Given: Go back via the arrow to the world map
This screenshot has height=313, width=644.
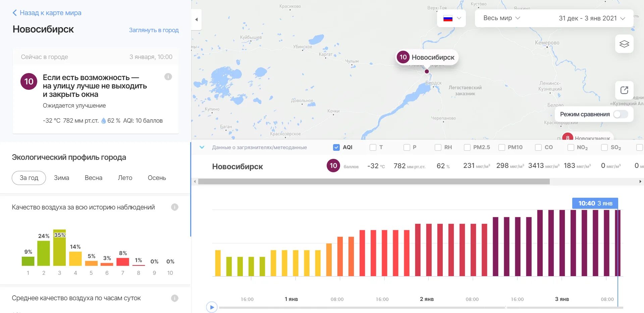Looking at the screenshot, I should point(14,13).
